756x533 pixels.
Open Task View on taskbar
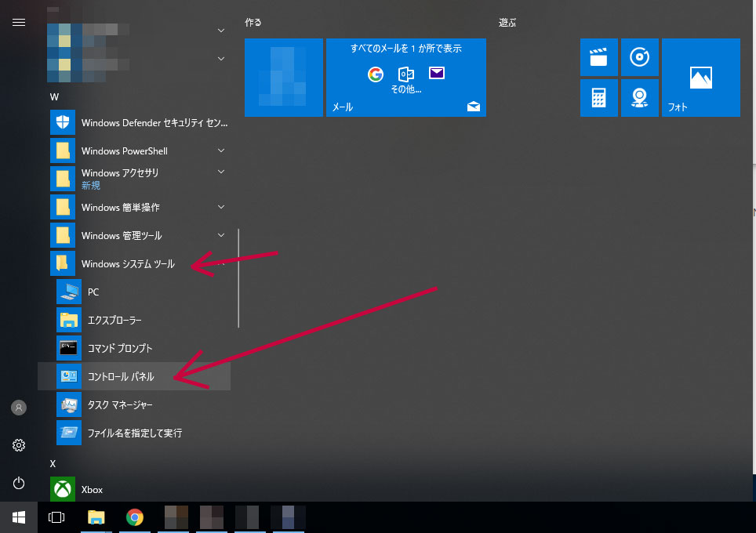pos(56,517)
